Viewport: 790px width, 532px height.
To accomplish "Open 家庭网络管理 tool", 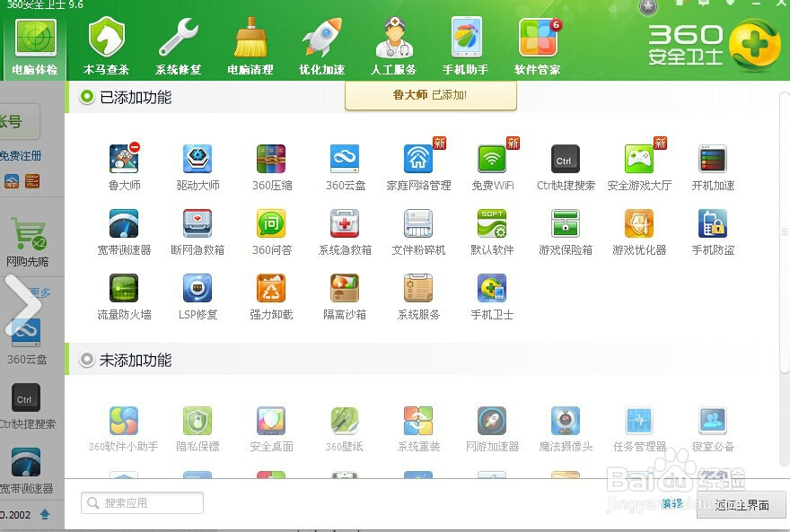I will [x=418, y=159].
